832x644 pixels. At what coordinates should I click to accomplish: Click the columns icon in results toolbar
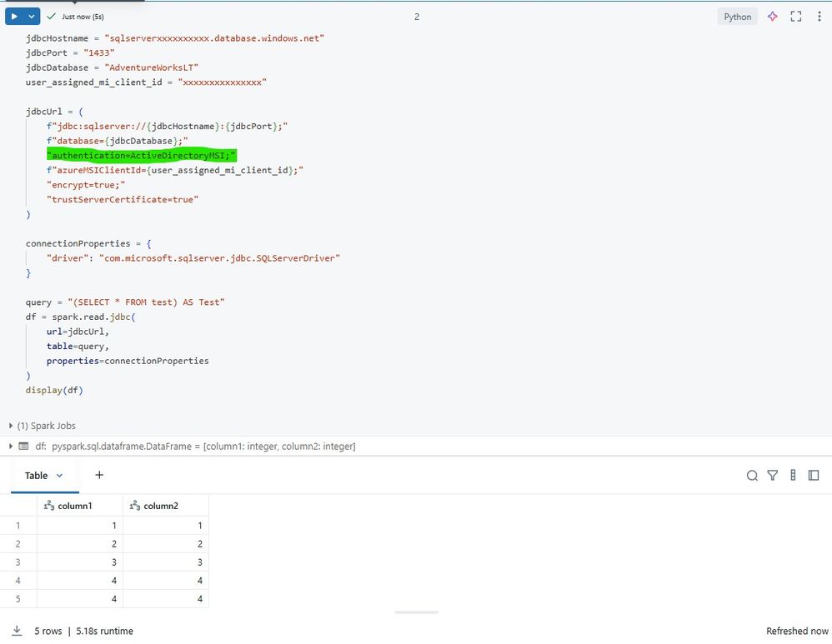(793, 476)
